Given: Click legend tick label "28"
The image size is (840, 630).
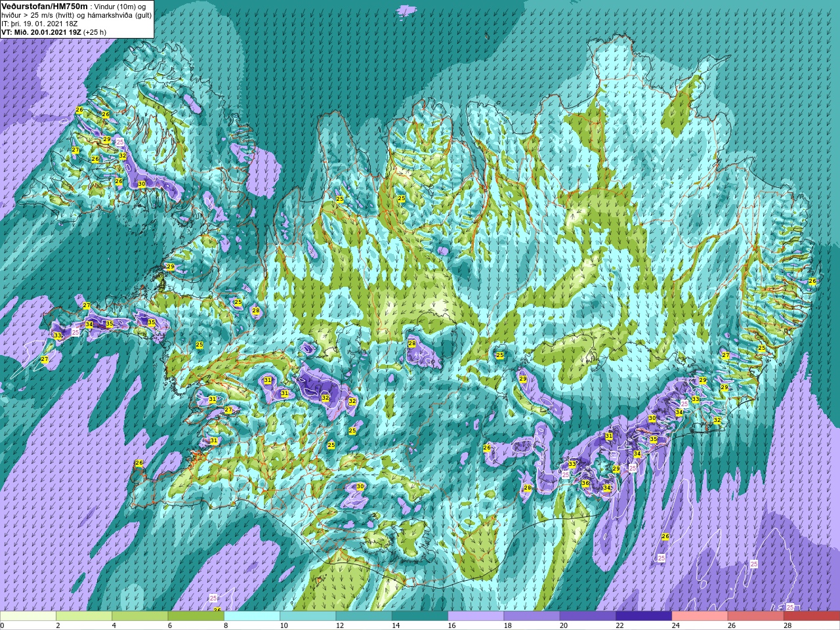Looking at the screenshot, I should 787,625.
